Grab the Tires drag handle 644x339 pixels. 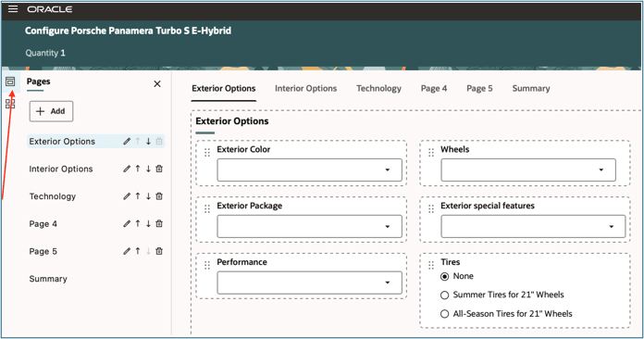click(x=431, y=266)
